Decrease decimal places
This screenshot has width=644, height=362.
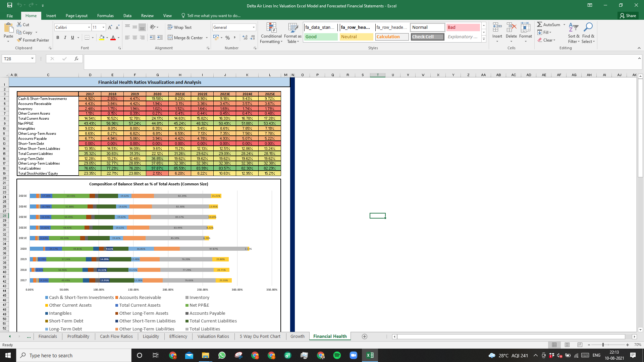pyautogui.click(x=253, y=38)
